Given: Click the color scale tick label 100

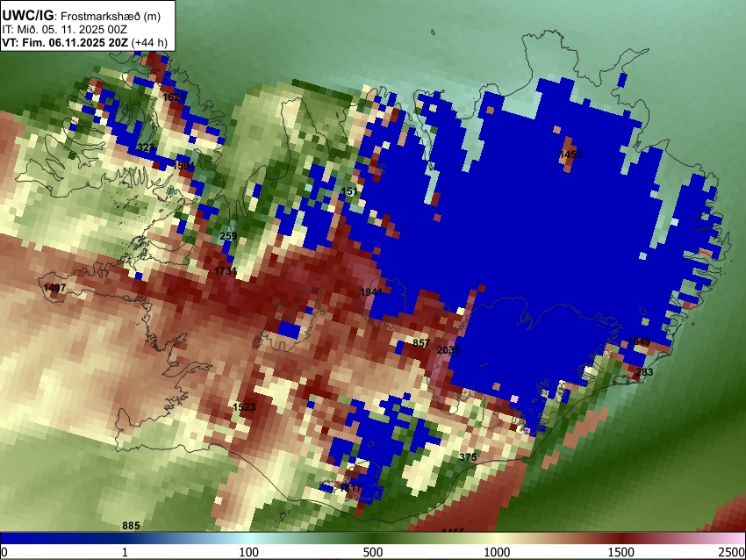Looking at the screenshot, I should (x=248, y=552).
